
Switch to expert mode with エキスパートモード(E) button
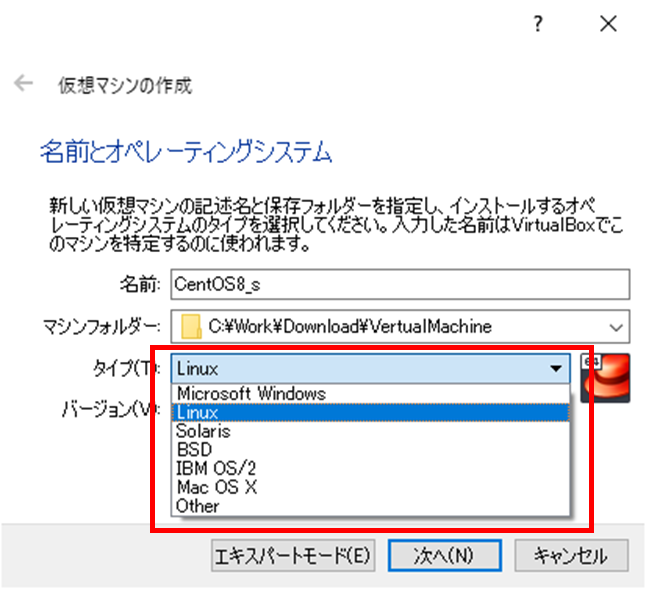293,556
